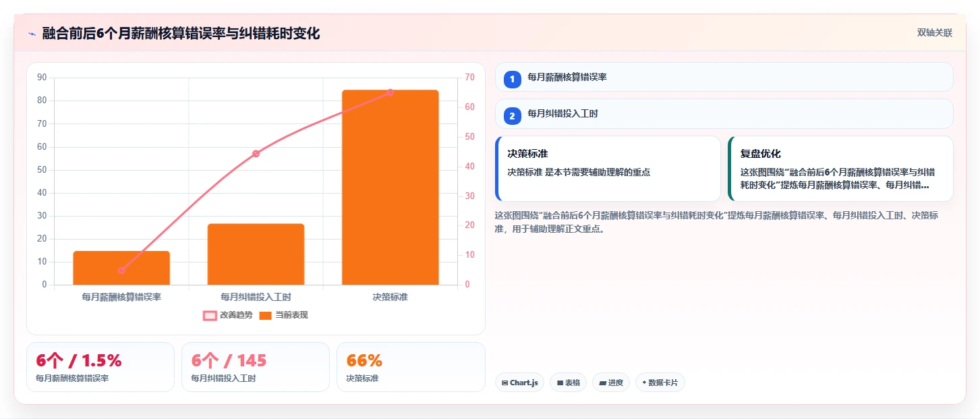
Task: Click the icon inside the 表格 chip
Action: (560, 383)
